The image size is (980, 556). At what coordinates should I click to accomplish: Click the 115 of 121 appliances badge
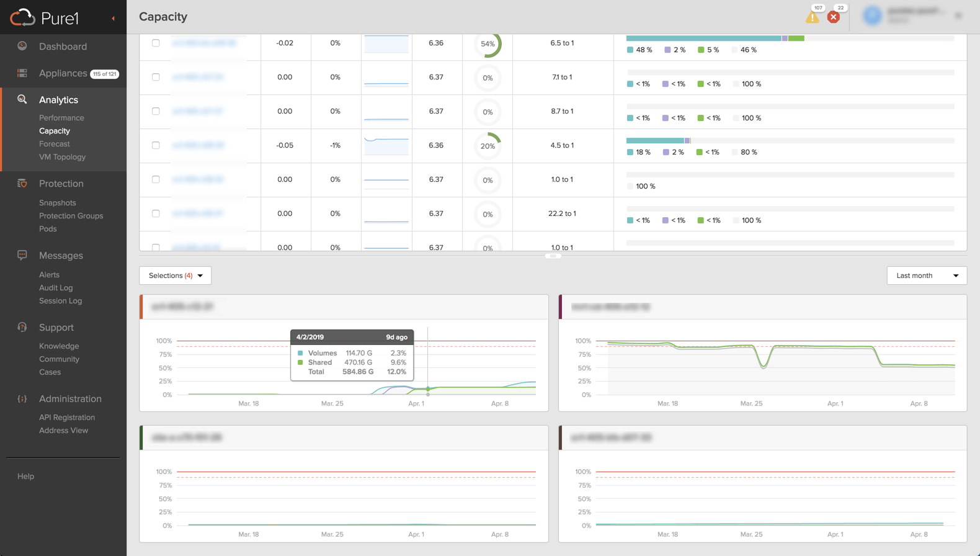tap(105, 74)
